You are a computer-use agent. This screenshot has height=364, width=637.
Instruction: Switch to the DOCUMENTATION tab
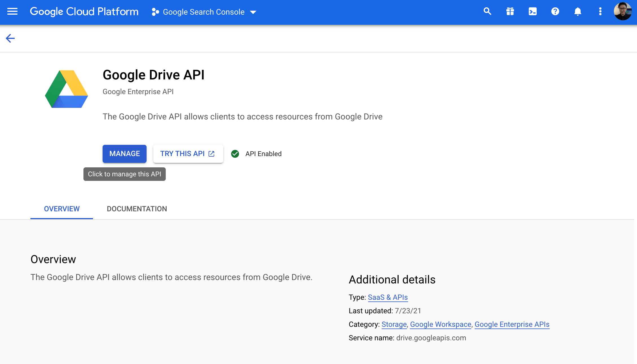coord(137,209)
